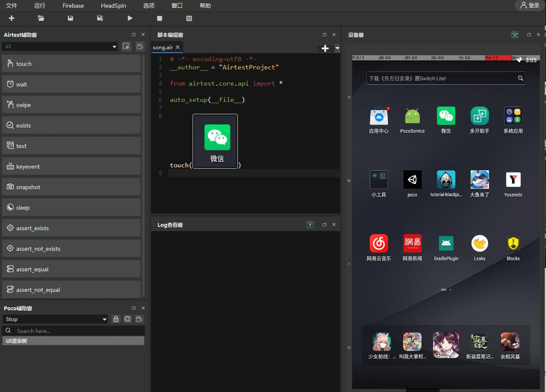Run the script with the play button

130,18
